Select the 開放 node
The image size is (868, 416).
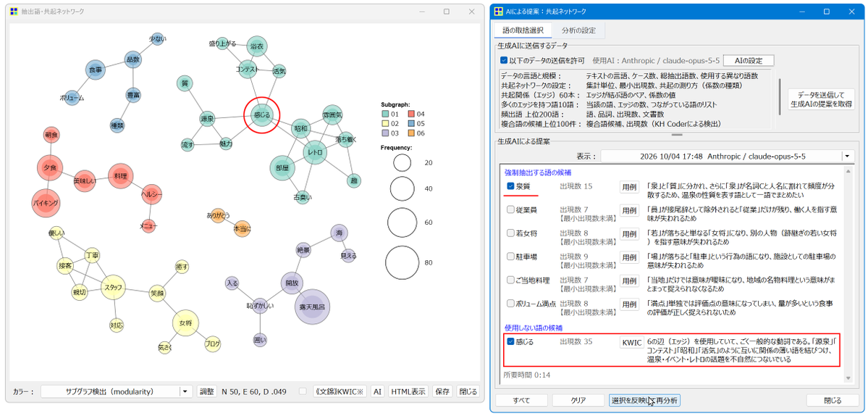(x=292, y=283)
